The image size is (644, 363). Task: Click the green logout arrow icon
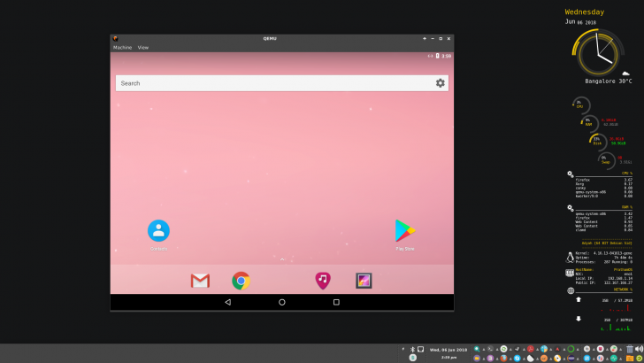coord(640,359)
